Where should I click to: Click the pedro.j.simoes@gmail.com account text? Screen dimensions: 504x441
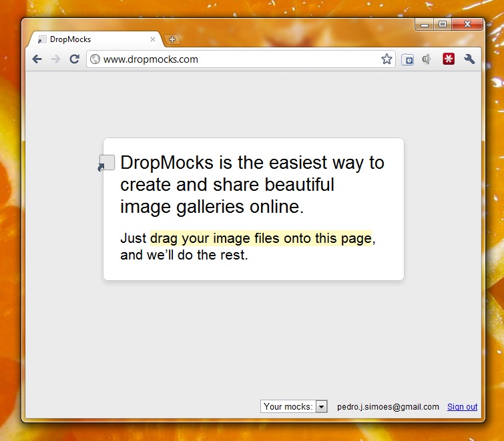click(388, 407)
